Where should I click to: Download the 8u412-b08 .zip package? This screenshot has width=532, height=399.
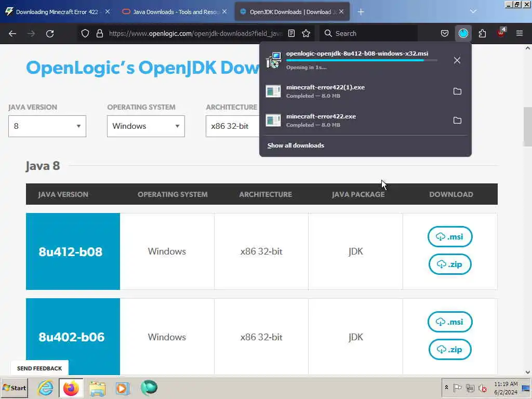click(450, 264)
